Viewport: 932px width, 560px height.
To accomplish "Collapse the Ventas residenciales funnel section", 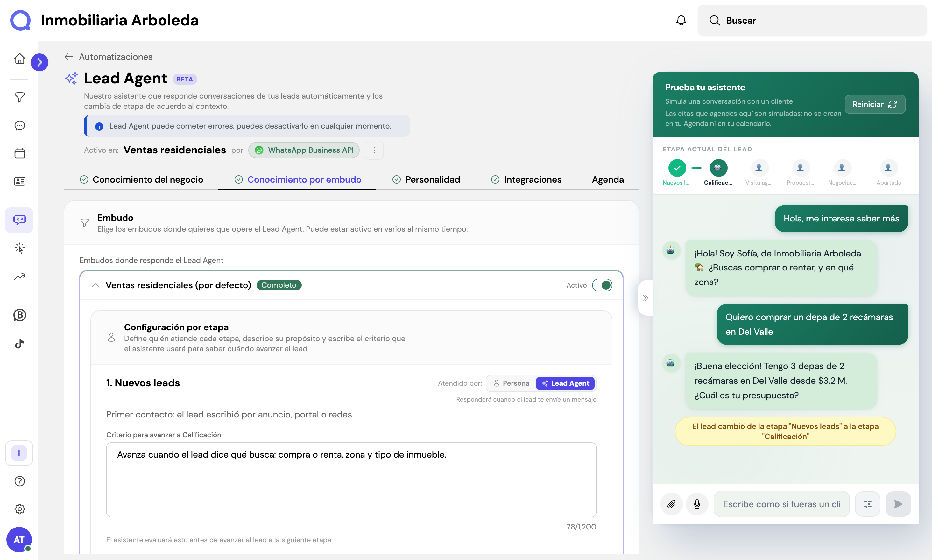I will [x=95, y=285].
